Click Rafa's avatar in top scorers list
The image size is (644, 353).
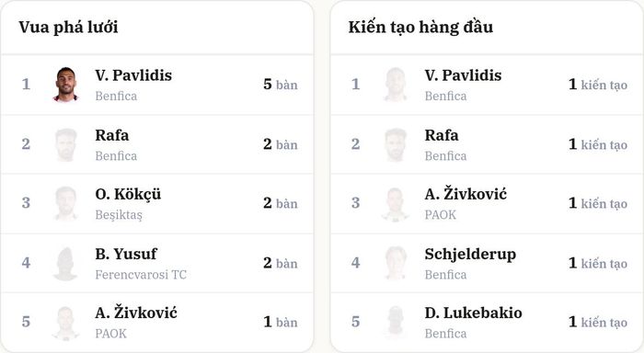(65, 144)
